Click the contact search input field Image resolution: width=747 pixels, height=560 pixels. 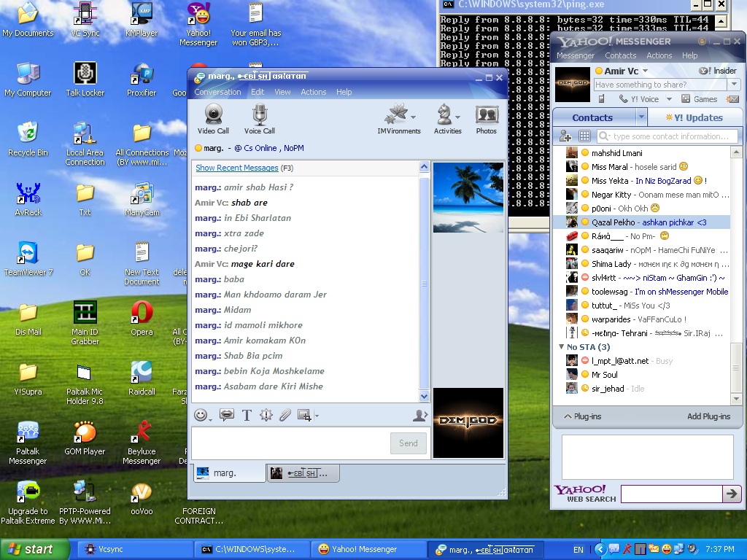click(667, 136)
